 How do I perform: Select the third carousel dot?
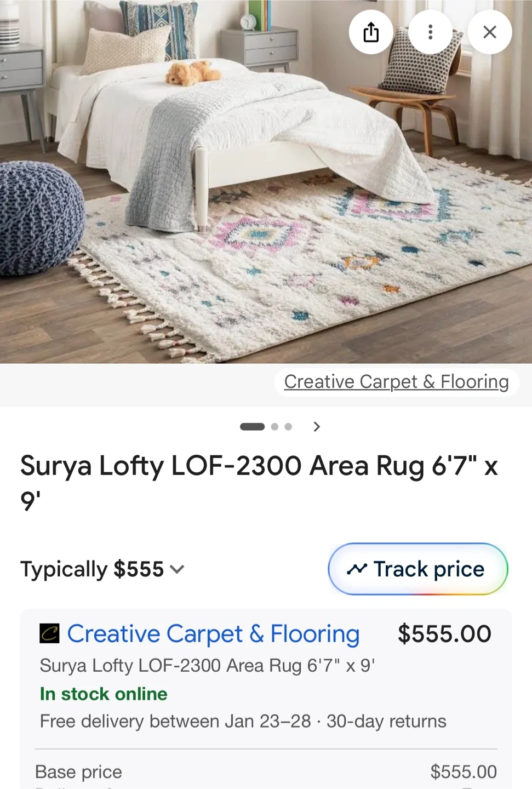288,427
